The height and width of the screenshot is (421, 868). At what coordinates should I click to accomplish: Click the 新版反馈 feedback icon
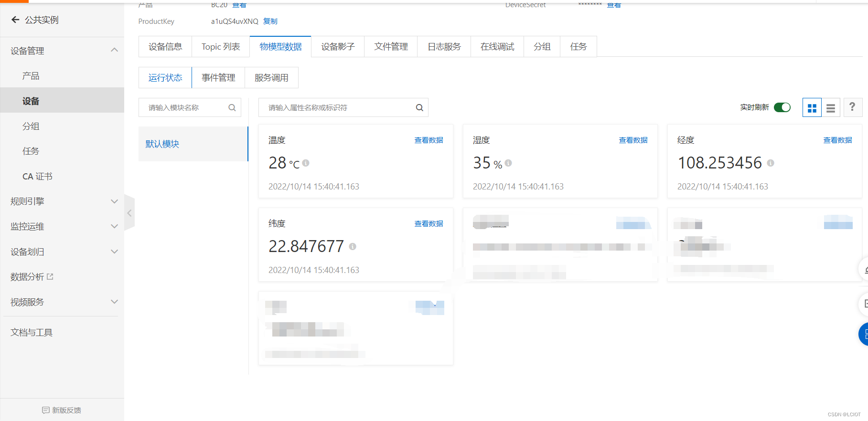pos(46,410)
